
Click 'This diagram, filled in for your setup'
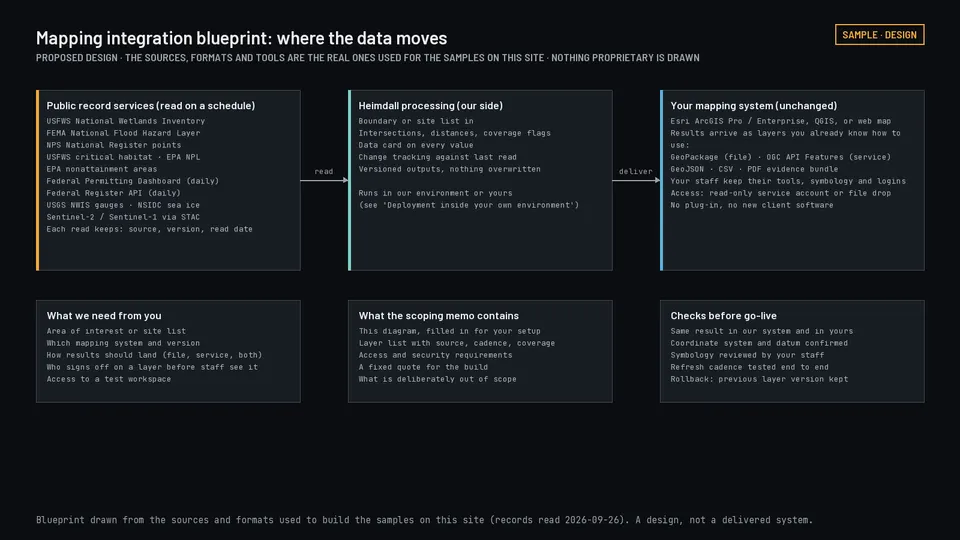(x=449, y=331)
